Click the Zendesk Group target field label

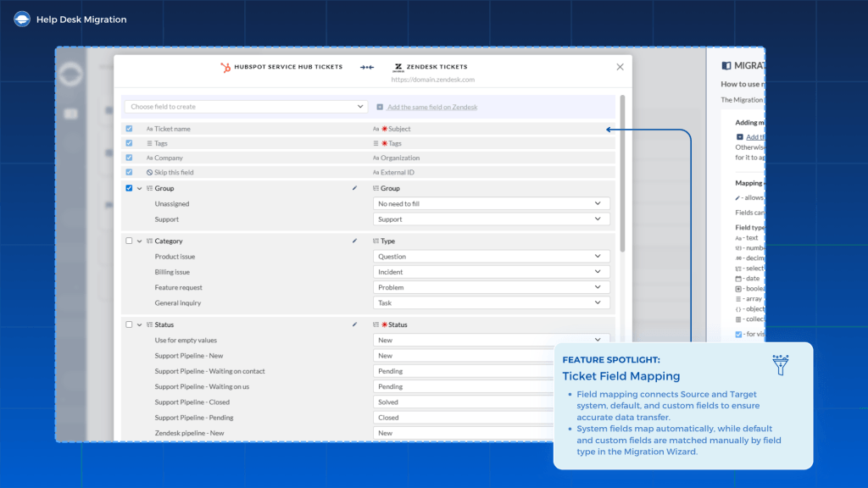coord(390,188)
